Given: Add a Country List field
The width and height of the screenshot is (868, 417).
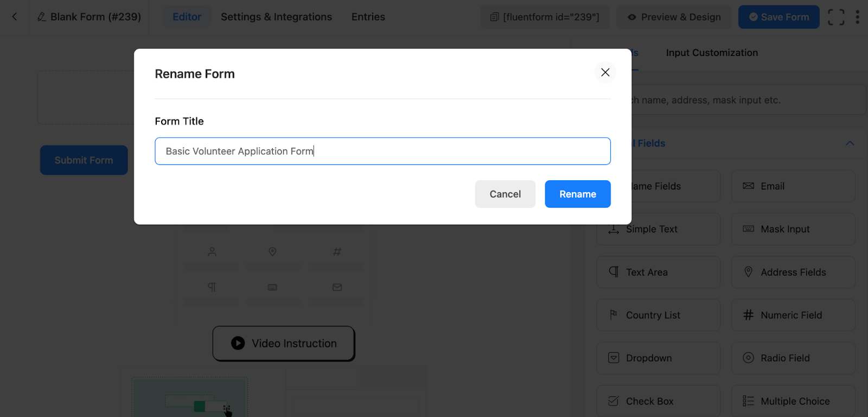Looking at the screenshot, I should tap(658, 315).
